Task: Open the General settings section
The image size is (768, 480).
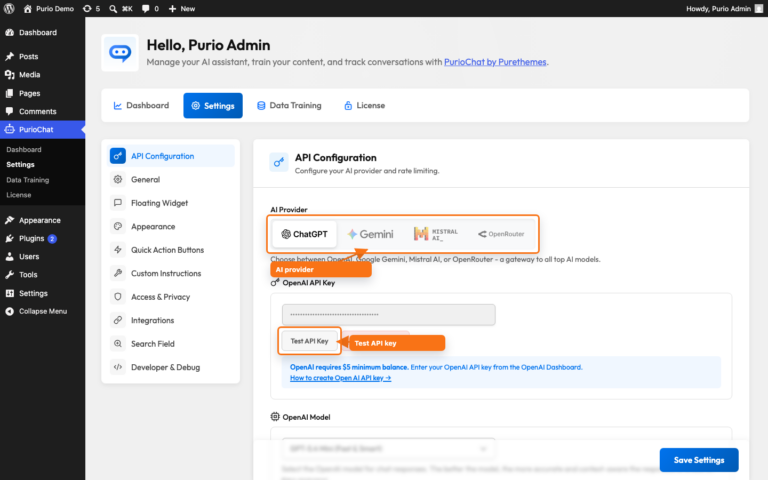Action: (x=170, y=179)
